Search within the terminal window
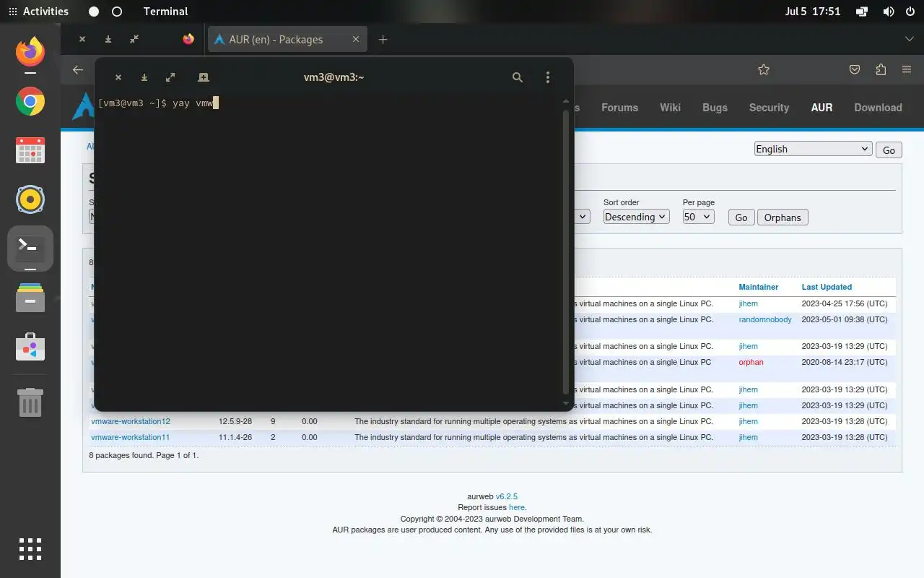Image resolution: width=924 pixels, height=578 pixels. pyautogui.click(x=518, y=77)
